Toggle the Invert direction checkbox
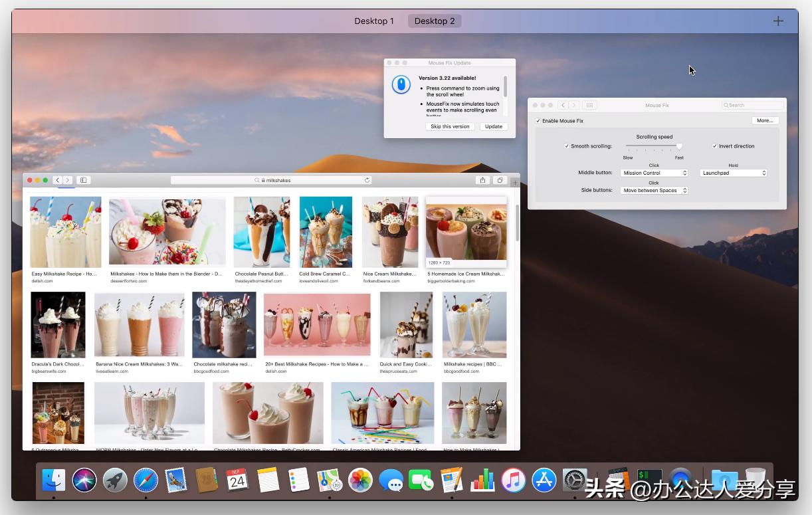This screenshot has height=515, width=812. 715,146
